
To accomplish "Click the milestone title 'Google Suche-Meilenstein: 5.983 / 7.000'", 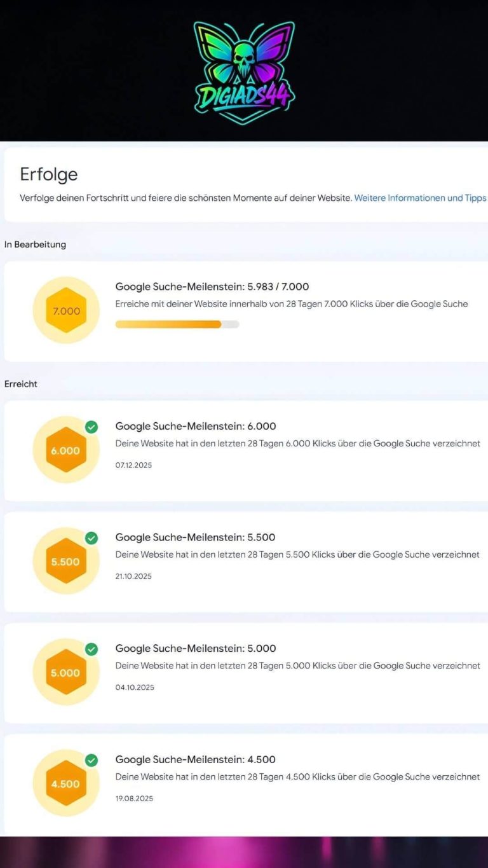I will (212, 286).
